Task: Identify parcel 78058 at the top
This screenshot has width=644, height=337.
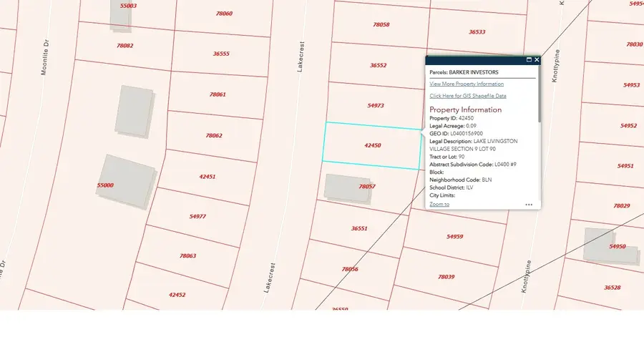Action: [381, 24]
